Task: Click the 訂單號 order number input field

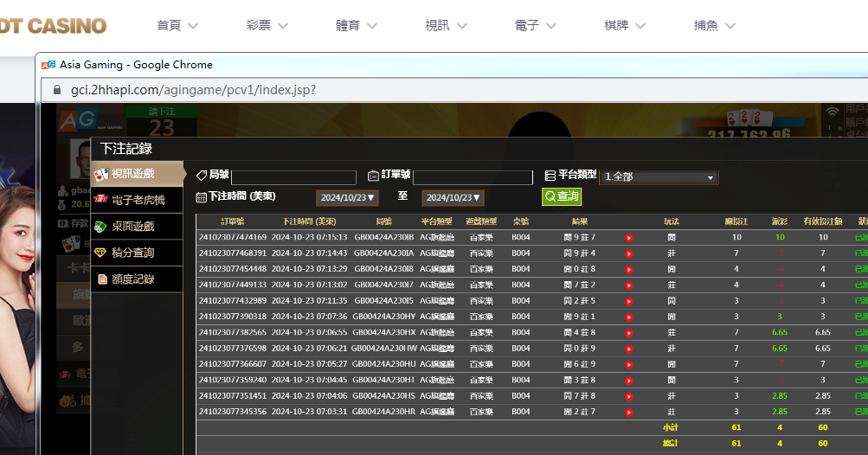Action: [x=473, y=177]
